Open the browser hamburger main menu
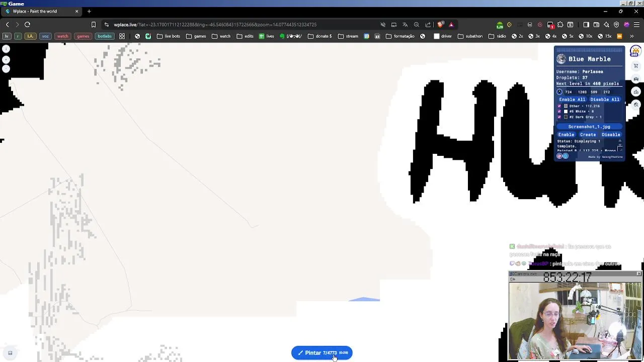 coord(636,25)
